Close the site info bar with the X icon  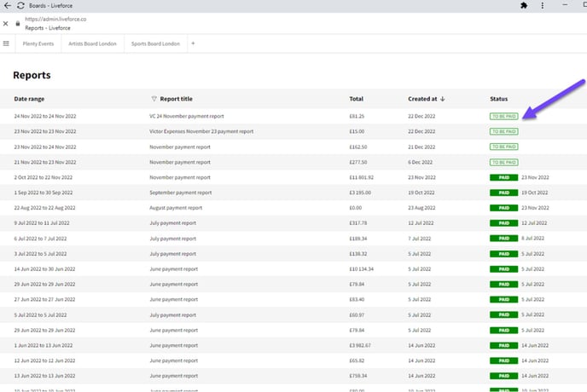pyautogui.click(x=6, y=24)
